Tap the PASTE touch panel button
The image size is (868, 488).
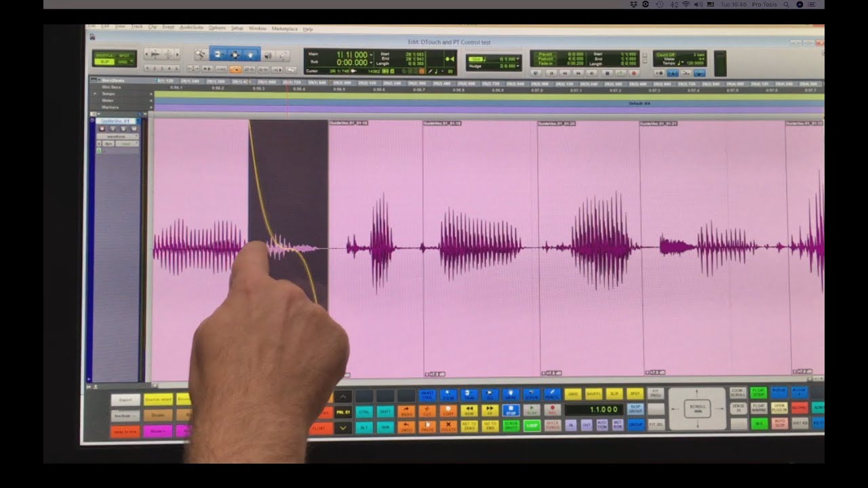point(427,426)
